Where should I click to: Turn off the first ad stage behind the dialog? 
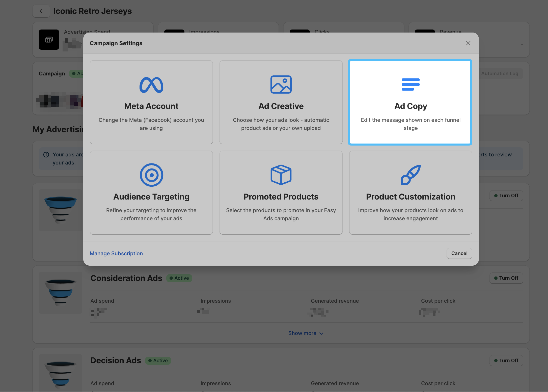(x=506, y=195)
